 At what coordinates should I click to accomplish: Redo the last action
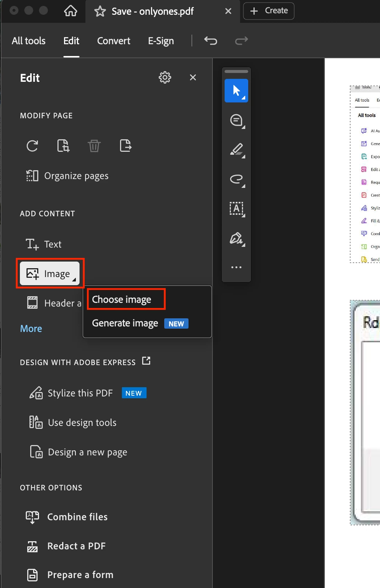tap(242, 41)
